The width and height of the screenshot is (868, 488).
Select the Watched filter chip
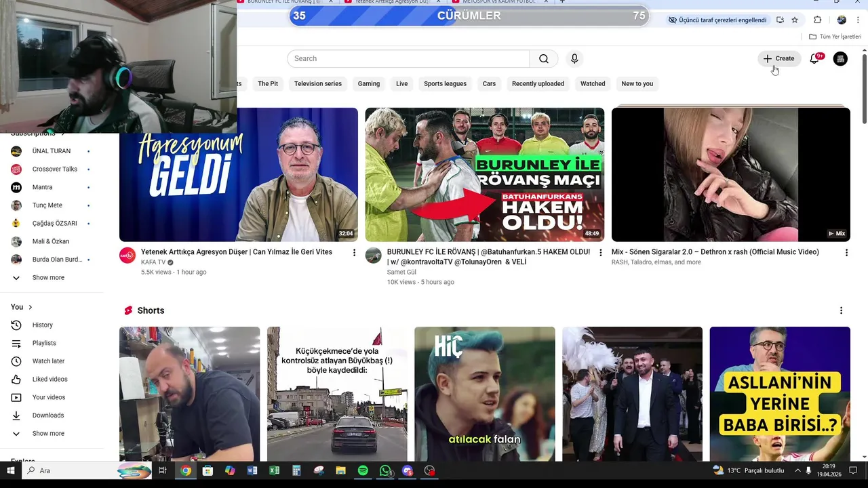[x=593, y=84]
